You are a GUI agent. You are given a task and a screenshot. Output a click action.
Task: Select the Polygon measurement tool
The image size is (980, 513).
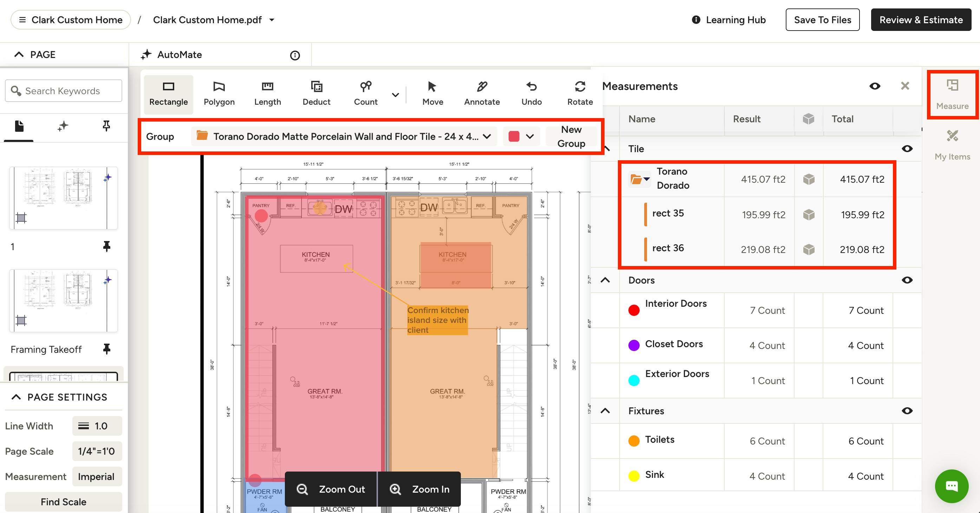pyautogui.click(x=219, y=94)
